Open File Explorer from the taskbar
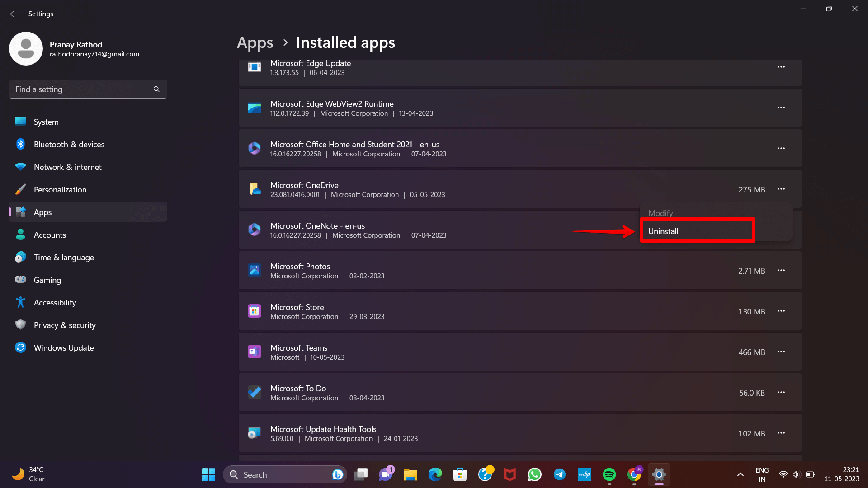Viewport: 868px width, 488px height. [x=410, y=474]
